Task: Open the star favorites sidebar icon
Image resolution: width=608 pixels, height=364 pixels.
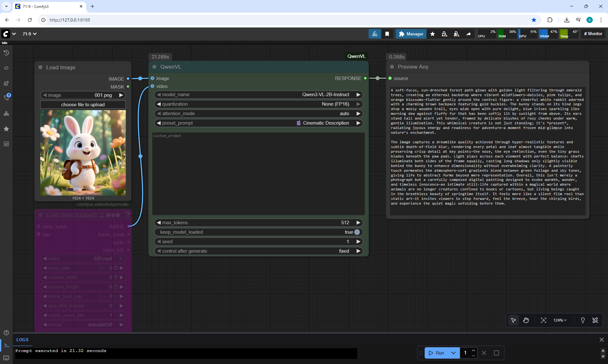Action: 6,129
